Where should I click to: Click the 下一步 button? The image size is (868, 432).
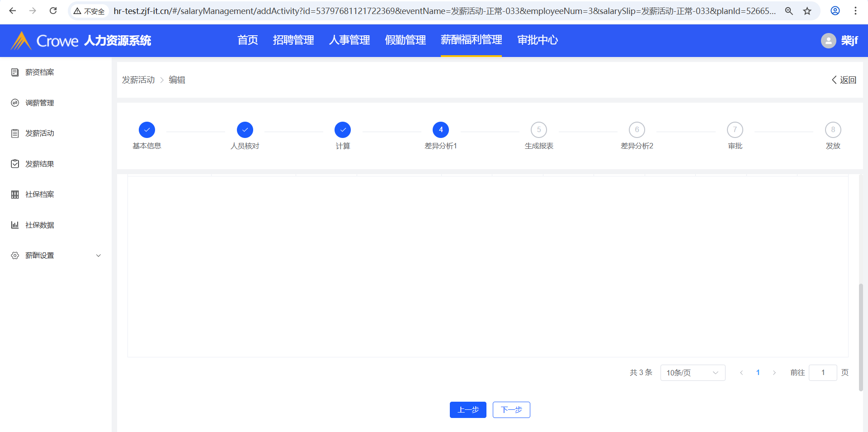(x=511, y=410)
